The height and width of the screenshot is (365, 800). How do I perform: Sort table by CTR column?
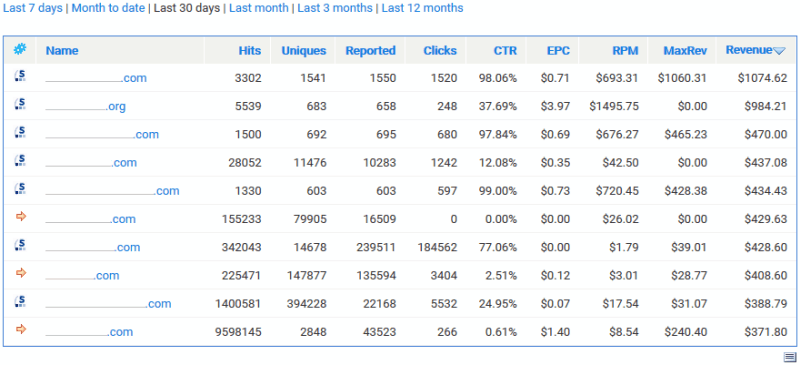coord(505,51)
